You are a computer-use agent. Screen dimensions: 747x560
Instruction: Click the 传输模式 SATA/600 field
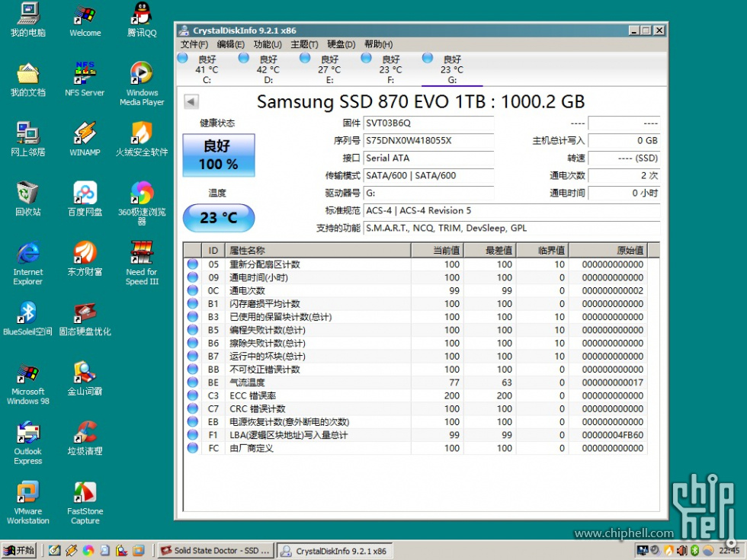[x=428, y=175]
